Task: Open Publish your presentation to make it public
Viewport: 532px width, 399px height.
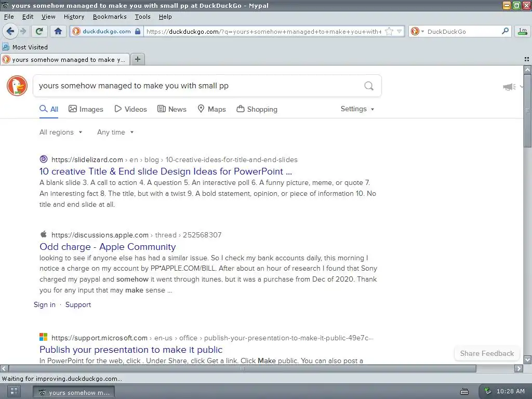Action: pos(131,350)
